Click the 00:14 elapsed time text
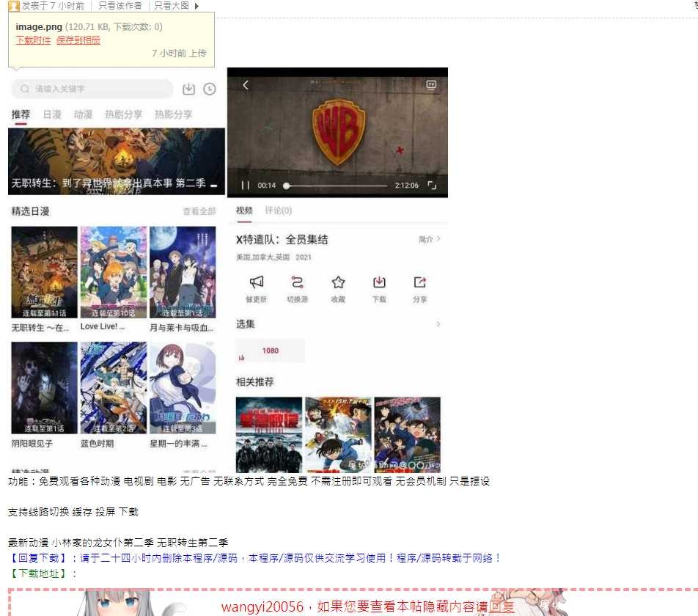The width and height of the screenshot is (698, 616). [267, 185]
